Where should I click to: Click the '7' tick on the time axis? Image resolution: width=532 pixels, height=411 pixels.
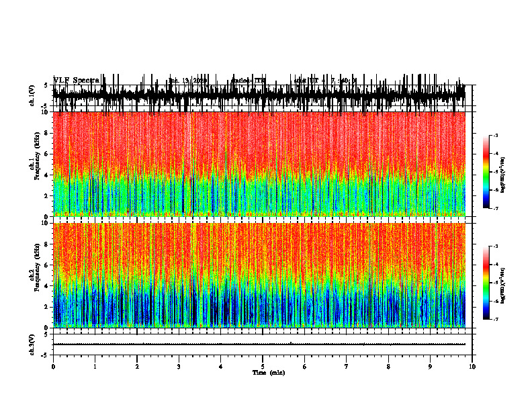tap(347, 367)
